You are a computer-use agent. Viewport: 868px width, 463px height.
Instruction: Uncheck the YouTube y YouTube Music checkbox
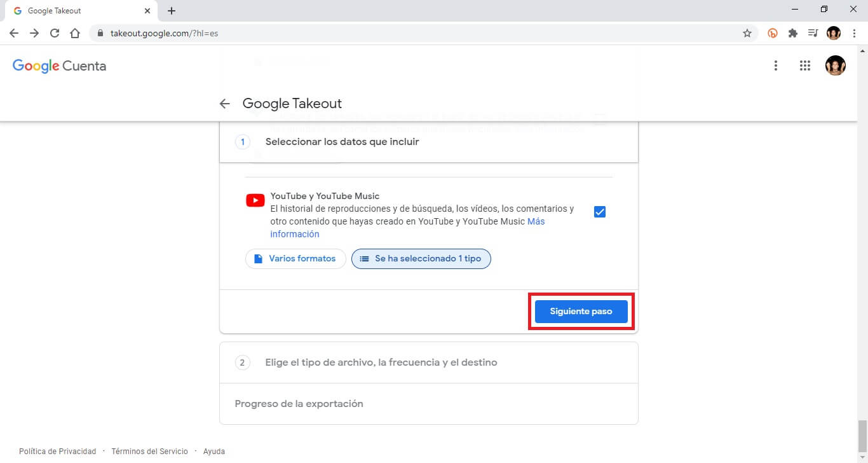coord(600,212)
